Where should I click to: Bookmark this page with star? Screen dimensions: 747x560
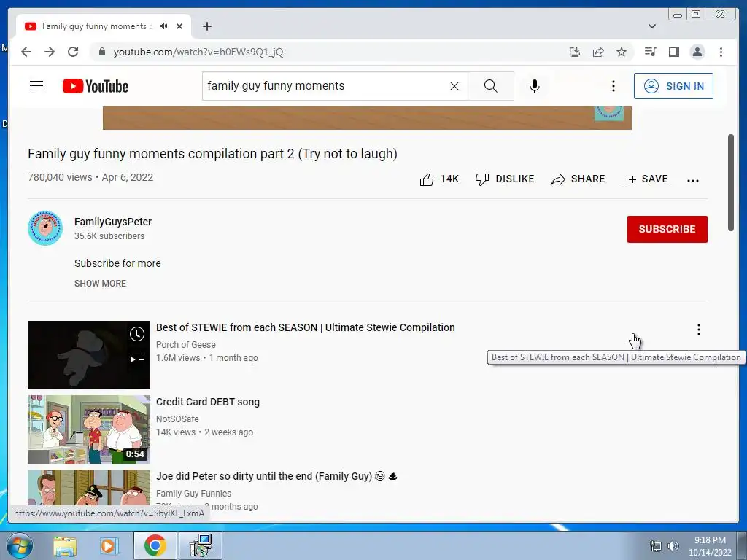[622, 52]
